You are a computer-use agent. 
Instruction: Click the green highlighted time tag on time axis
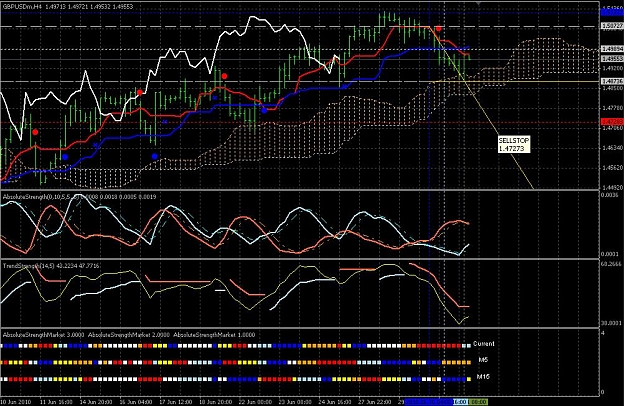(478, 402)
